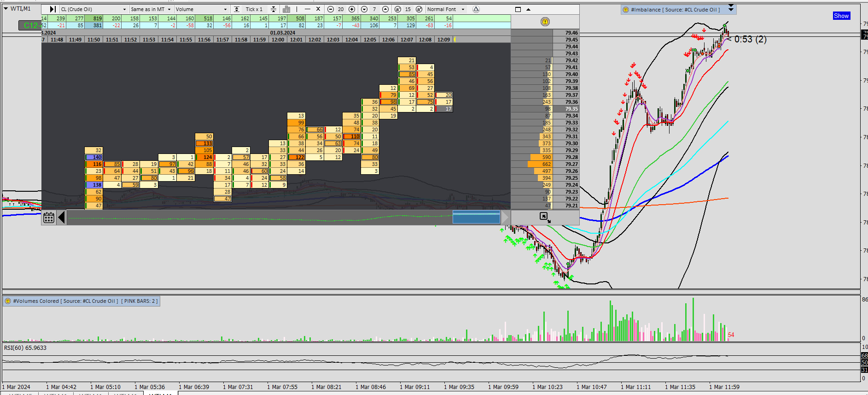Click the 1 Mar 09:11 time axis label
The height and width of the screenshot is (395, 868).
pos(415,387)
